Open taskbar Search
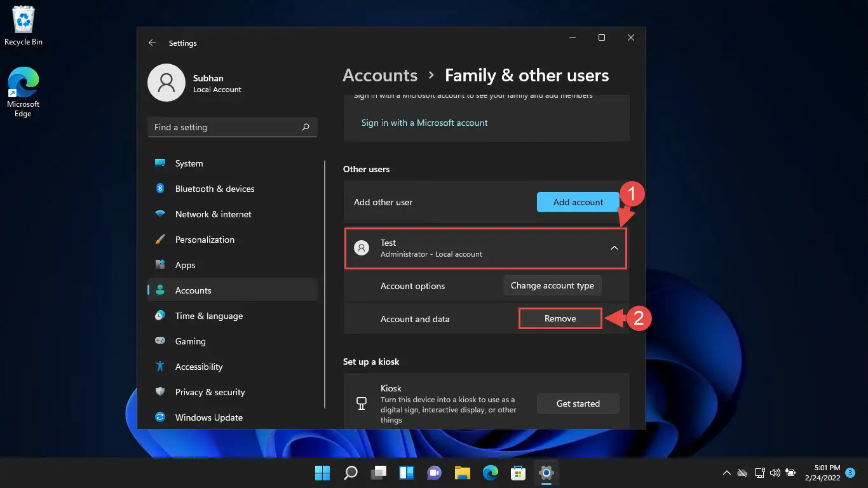Screen dimensions: 868x488 351,473
